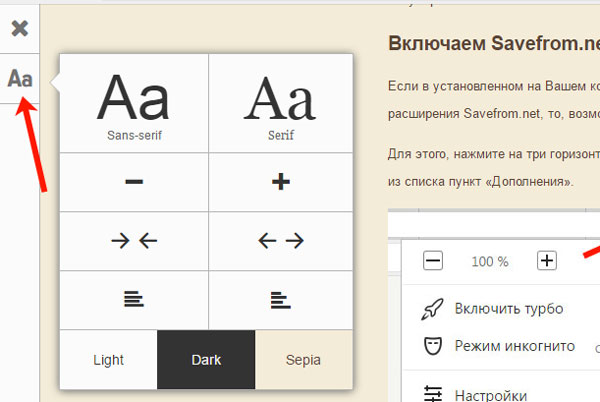This screenshot has width=600, height=402.
Task: Switch to the Light theme
Action: [108, 359]
